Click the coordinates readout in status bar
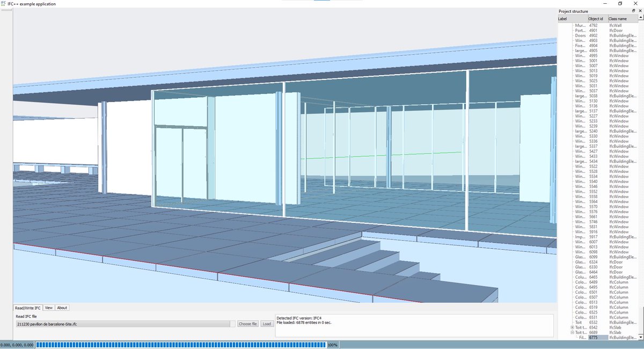This screenshot has height=349, width=644. (x=17, y=345)
